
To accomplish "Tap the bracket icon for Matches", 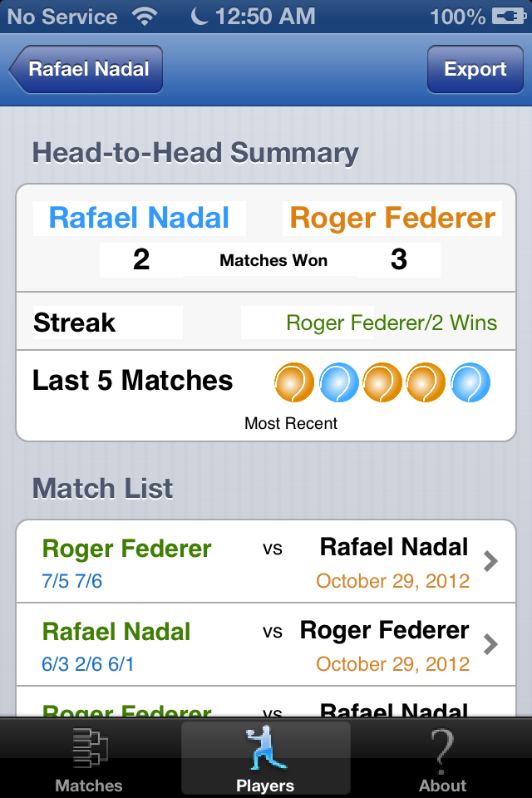I will (x=88, y=748).
